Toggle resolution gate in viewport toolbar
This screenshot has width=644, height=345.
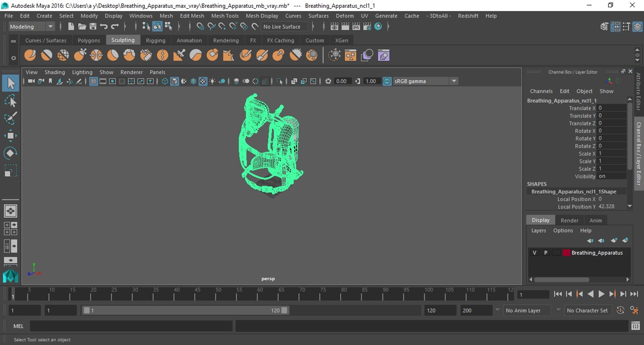(112, 81)
